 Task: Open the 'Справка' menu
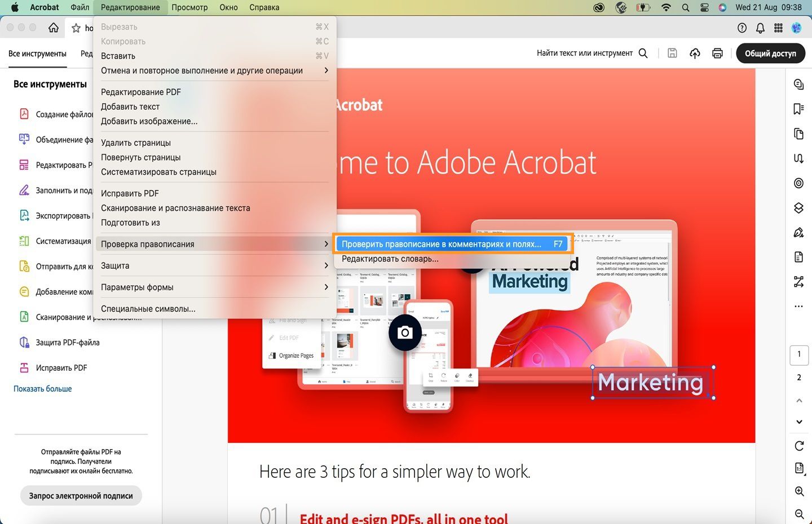coord(264,7)
